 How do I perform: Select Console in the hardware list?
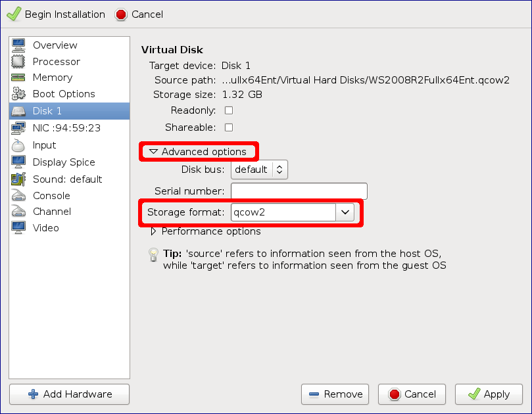[51, 196]
